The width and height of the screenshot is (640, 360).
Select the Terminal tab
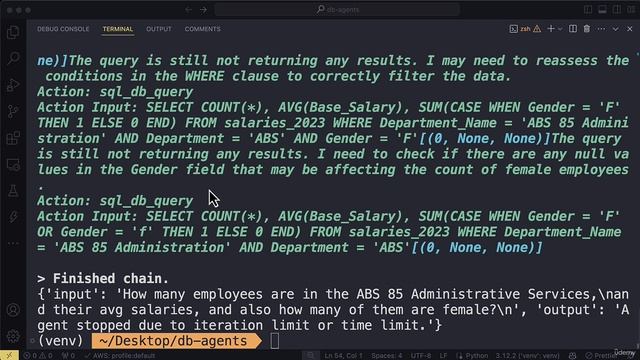[x=118, y=29]
